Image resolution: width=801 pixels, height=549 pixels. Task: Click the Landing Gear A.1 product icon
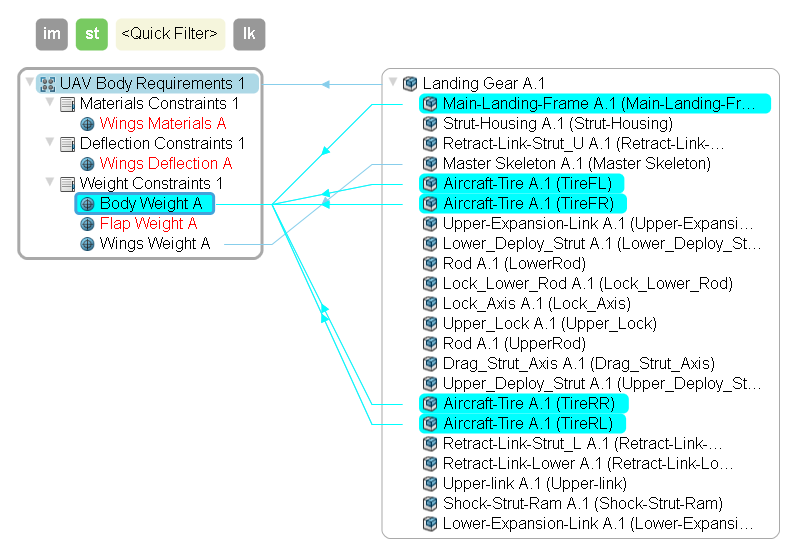[410, 84]
